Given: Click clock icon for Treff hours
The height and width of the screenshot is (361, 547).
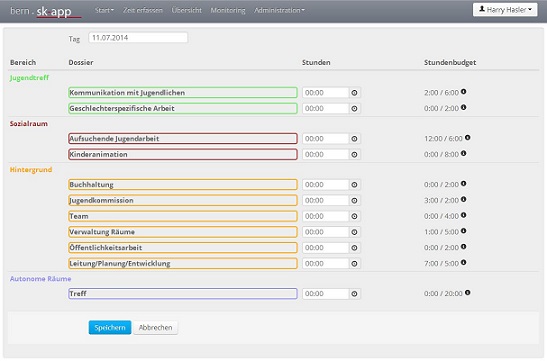Looking at the screenshot, I should coord(354,294).
